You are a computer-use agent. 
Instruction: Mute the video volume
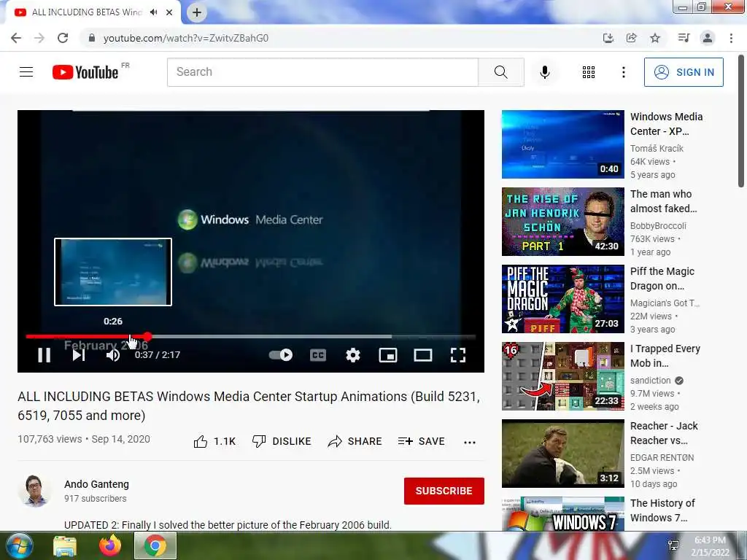click(113, 355)
